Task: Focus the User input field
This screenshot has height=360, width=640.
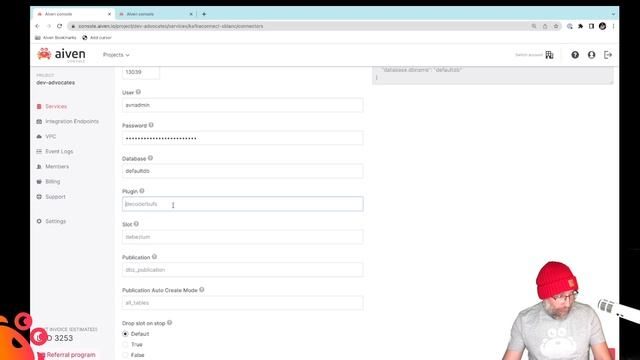Action: pyautogui.click(x=242, y=105)
